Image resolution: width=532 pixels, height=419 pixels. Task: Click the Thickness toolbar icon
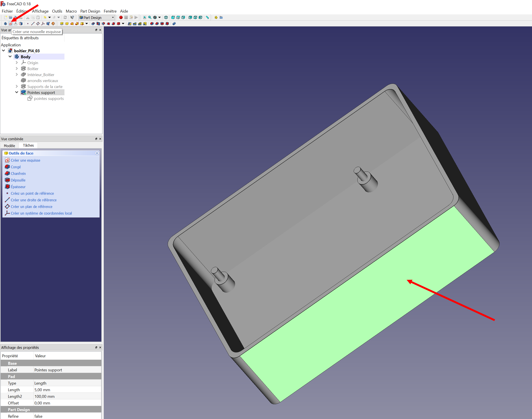167,24
